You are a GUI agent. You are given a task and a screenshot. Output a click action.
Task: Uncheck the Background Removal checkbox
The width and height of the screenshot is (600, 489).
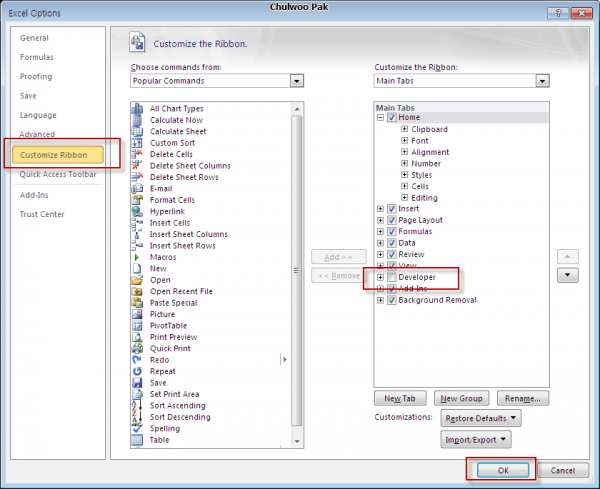tap(391, 300)
